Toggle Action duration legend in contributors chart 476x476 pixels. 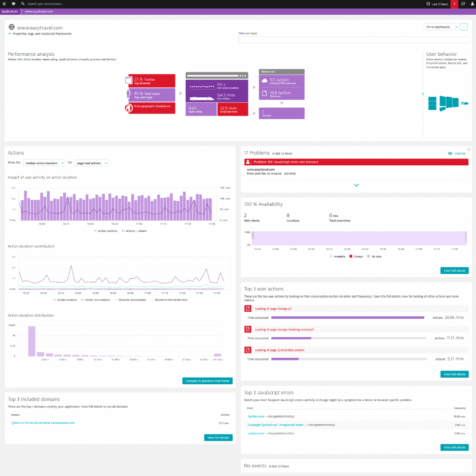65,300
